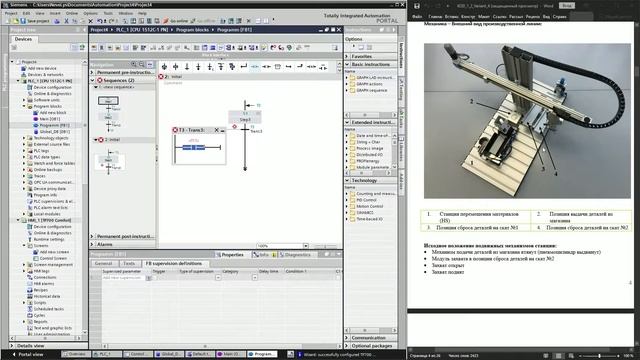
Task: Zoom out on the Navigation pane
Action: [142, 64]
